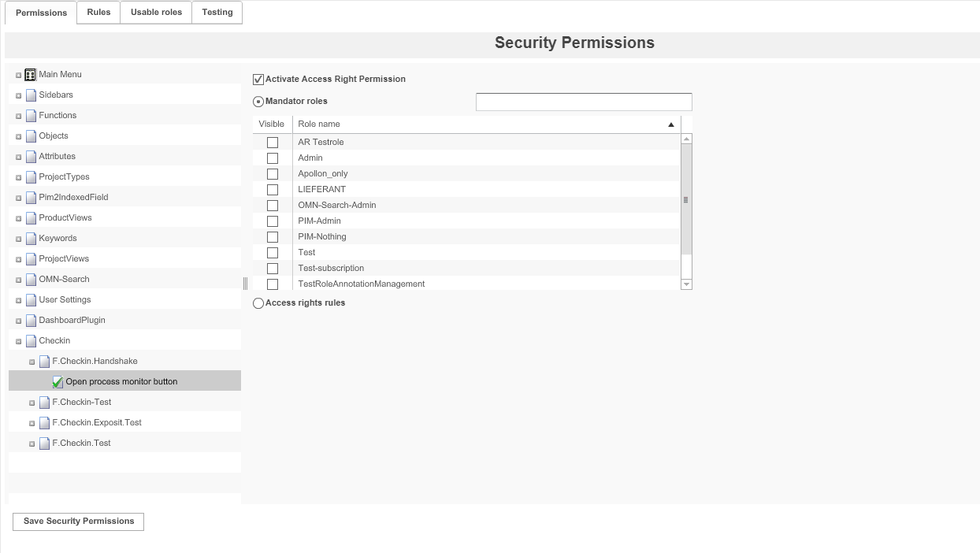Click the icon next to DashboardPlugin
Viewport: 980px width, 553px height.
pos(30,320)
